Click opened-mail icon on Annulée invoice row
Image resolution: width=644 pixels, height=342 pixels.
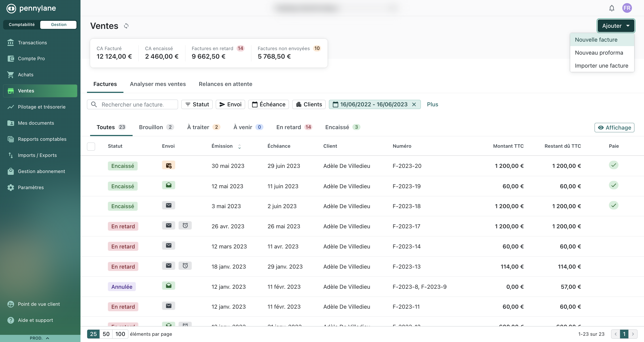point(169,286)
